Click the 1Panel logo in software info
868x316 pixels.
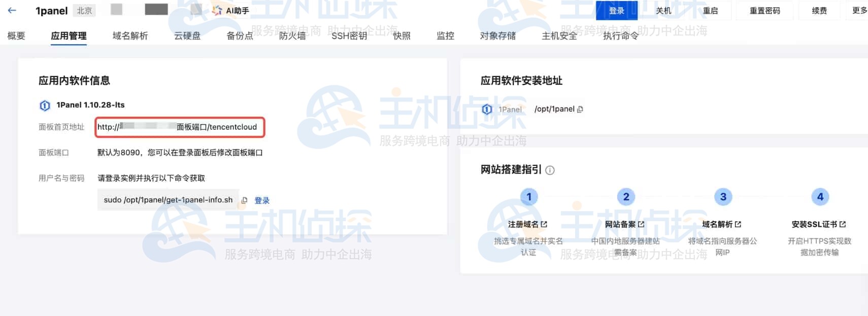click(45, 106)
